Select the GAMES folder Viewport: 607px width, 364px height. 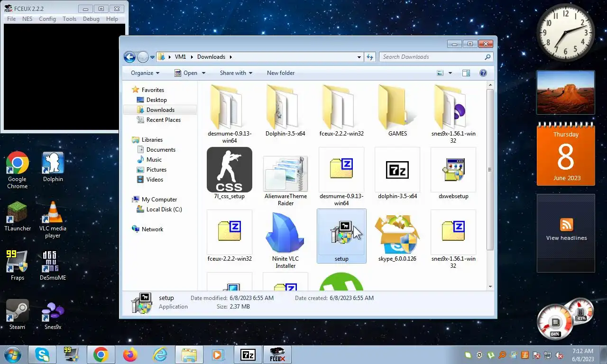coord(397,110)
